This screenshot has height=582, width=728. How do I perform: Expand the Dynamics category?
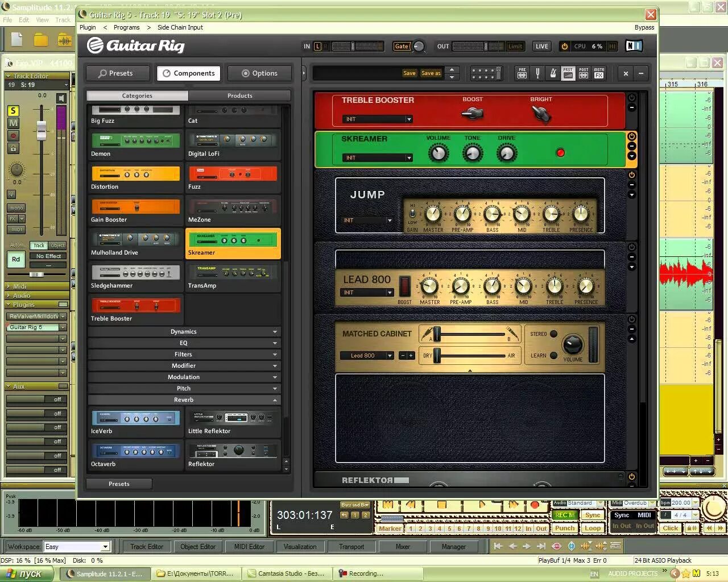[183, 331]
